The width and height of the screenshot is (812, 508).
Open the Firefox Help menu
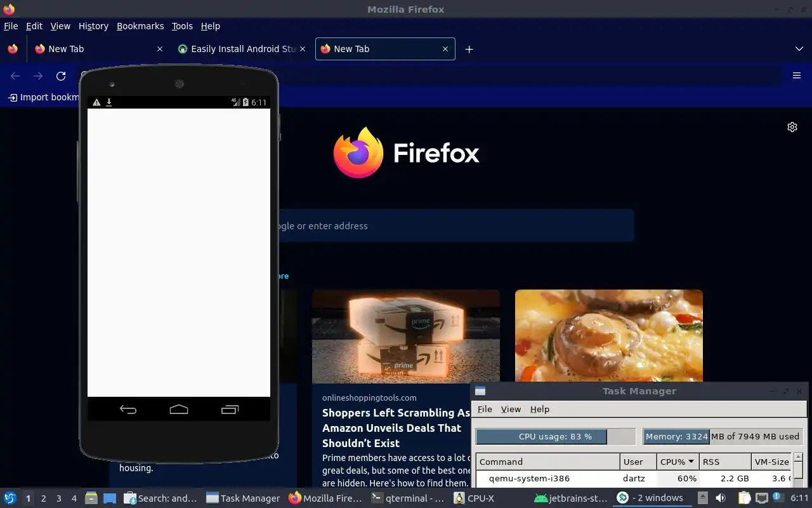pyautogui.click(x=211, y=26)
